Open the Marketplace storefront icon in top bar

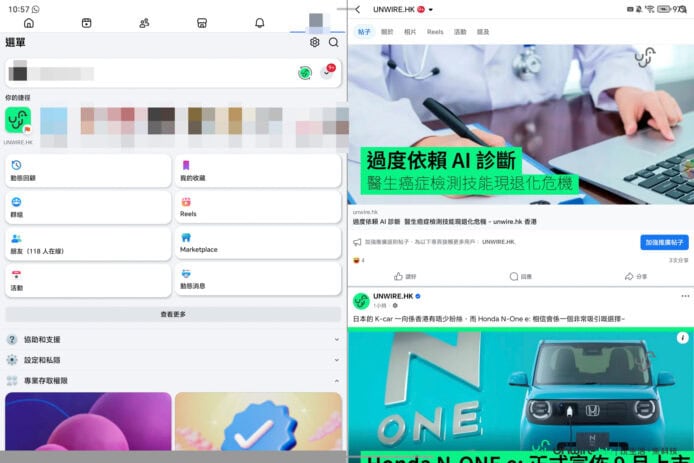tap(202, 23)
